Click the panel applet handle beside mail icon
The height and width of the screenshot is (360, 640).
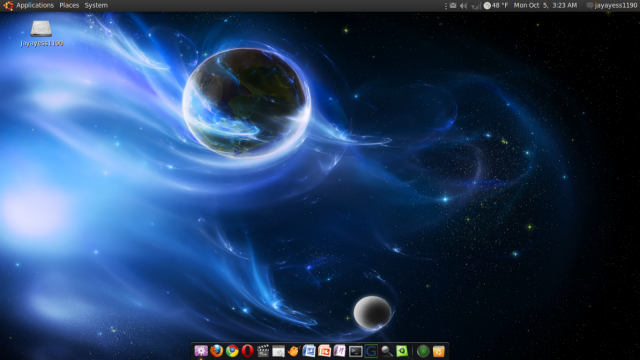point(446,6)
